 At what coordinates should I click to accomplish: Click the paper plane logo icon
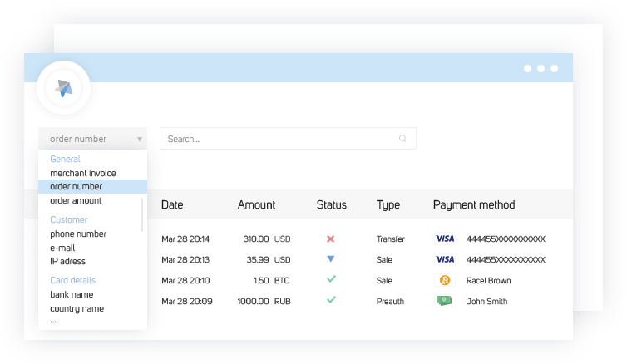(x=63, y=88)
